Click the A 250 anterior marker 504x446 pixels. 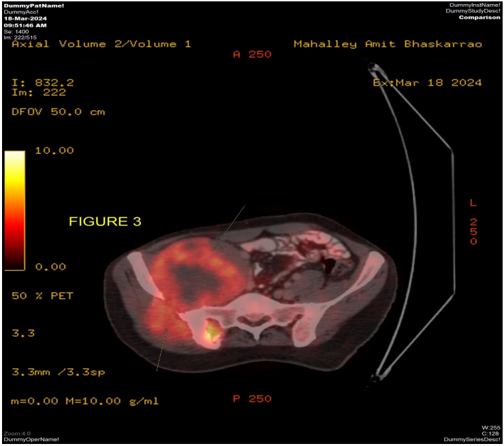pos(251,55)
